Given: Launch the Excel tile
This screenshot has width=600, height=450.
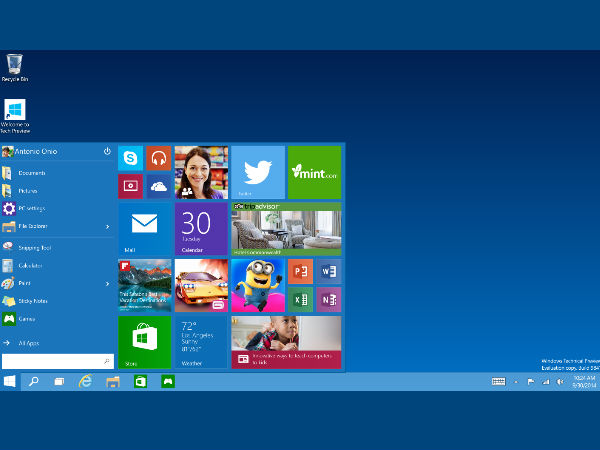Looking at the screenshot, I should coord(301,299).
